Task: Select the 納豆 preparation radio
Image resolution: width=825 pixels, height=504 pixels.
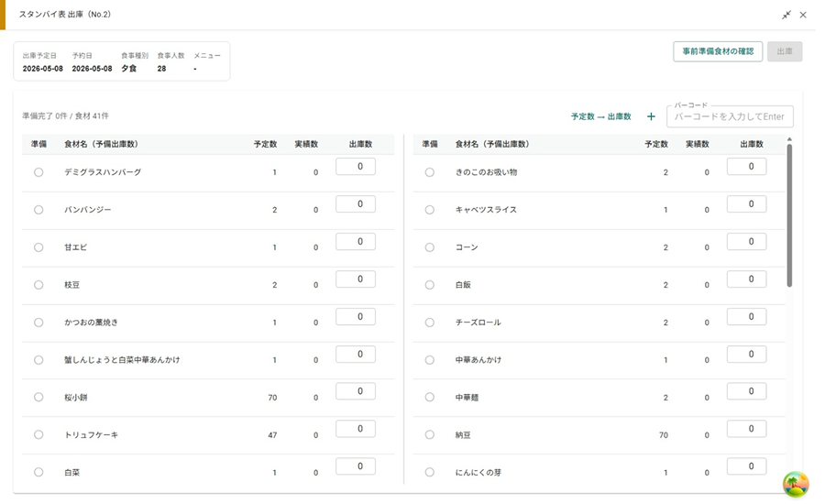Action: click(429, 434)
